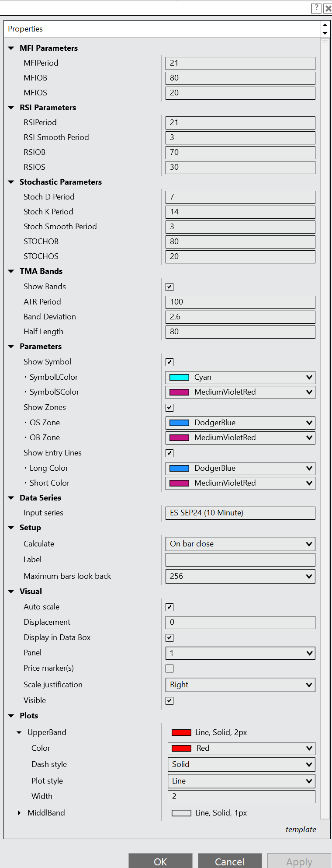Viewport: 332px width, 868px height.
Task: Collapse the MFI Parameters section
Action: point(11,48)
